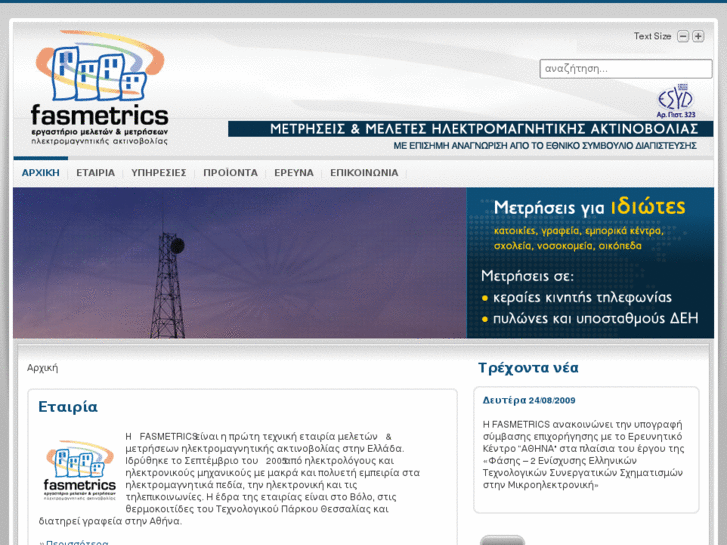This screenshot has height=545, width=727.
Task: Open the ΕΠΙΚΟΙΝΩΝΙΑ menu item
Action: click(364, 173)
